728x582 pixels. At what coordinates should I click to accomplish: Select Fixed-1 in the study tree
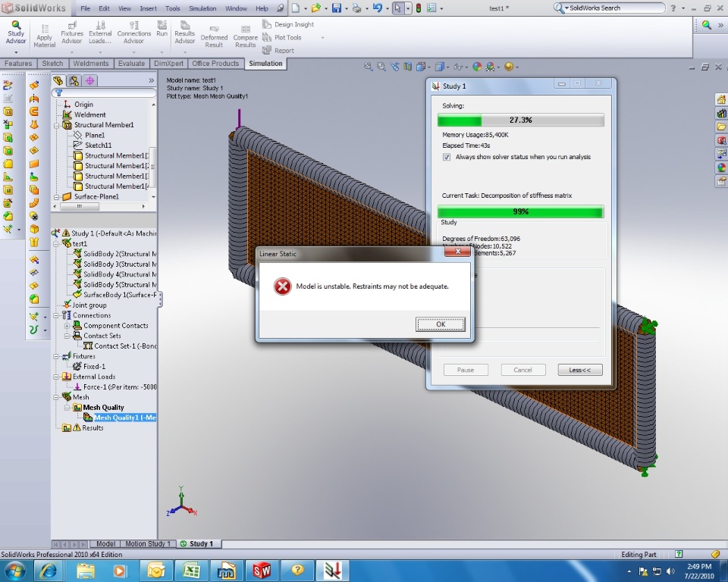click(89, 367)
